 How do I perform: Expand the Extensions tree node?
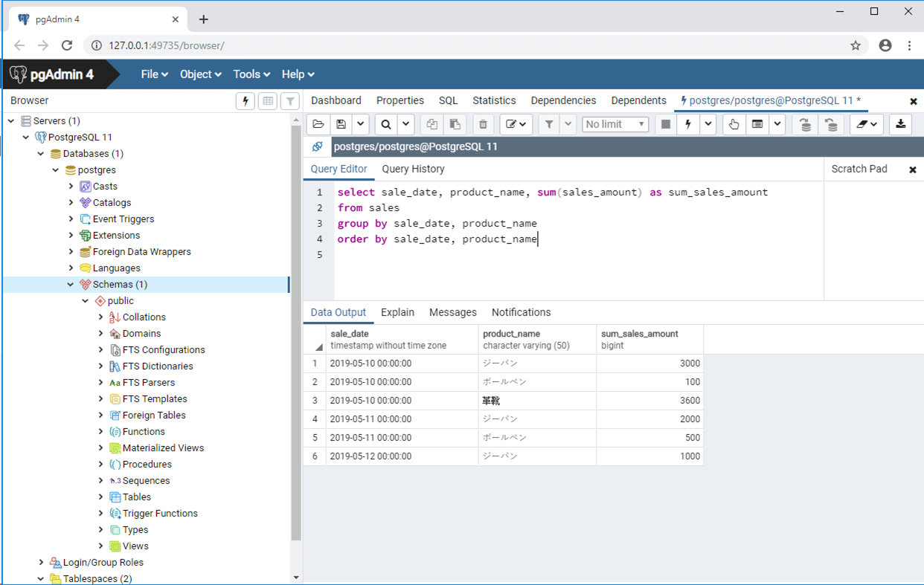pos(71,235)
